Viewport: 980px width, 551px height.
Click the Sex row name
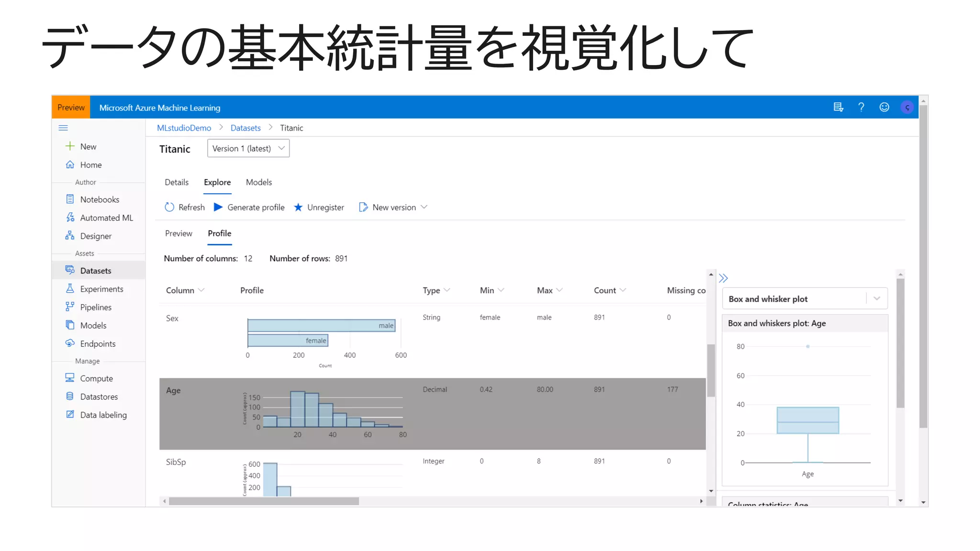(x=172, y=318)
